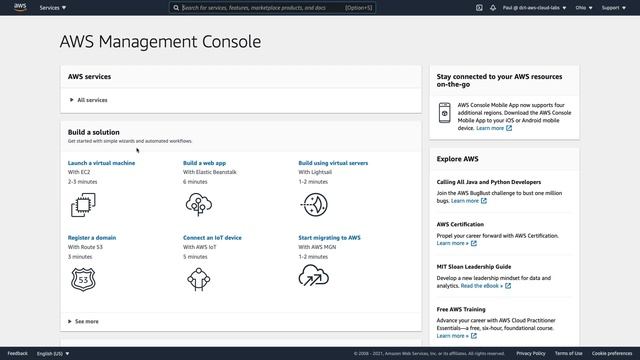Open the Support dropdown menu
Image resolution: width=640 pixels, height=360 pixels.
(613, 8)
